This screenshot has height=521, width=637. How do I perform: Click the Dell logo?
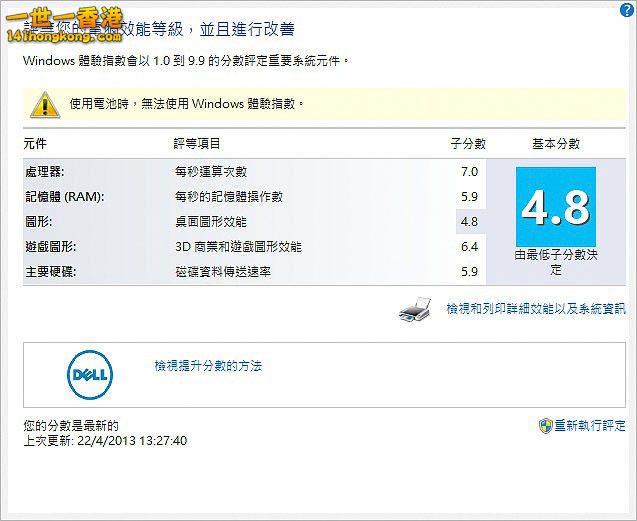[x=90, y=376]
